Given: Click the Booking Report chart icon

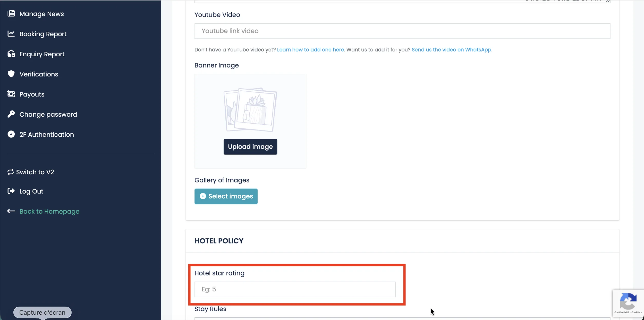Looking at the screenshot, I should click(11, 34).
